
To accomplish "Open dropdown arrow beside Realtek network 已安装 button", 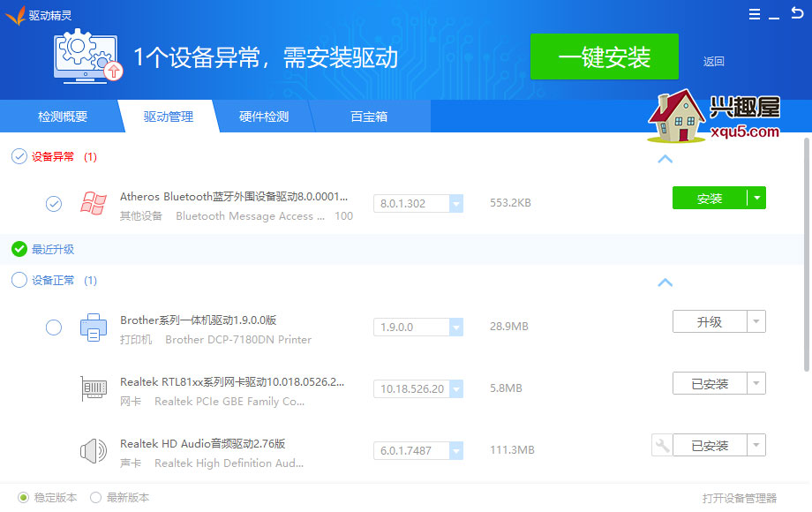I will point(756,383).
